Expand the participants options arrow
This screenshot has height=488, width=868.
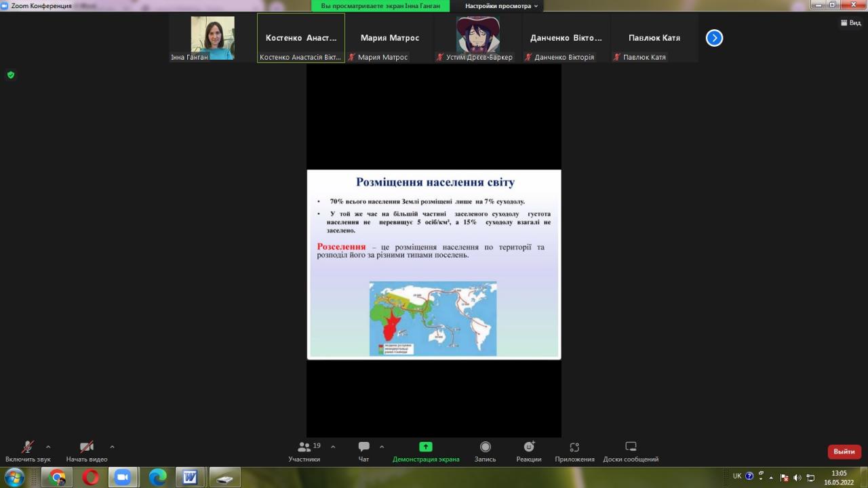(333, 447)
